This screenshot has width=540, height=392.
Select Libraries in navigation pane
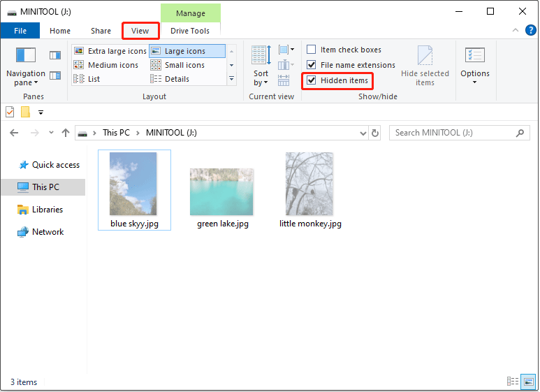coord(41,210)
